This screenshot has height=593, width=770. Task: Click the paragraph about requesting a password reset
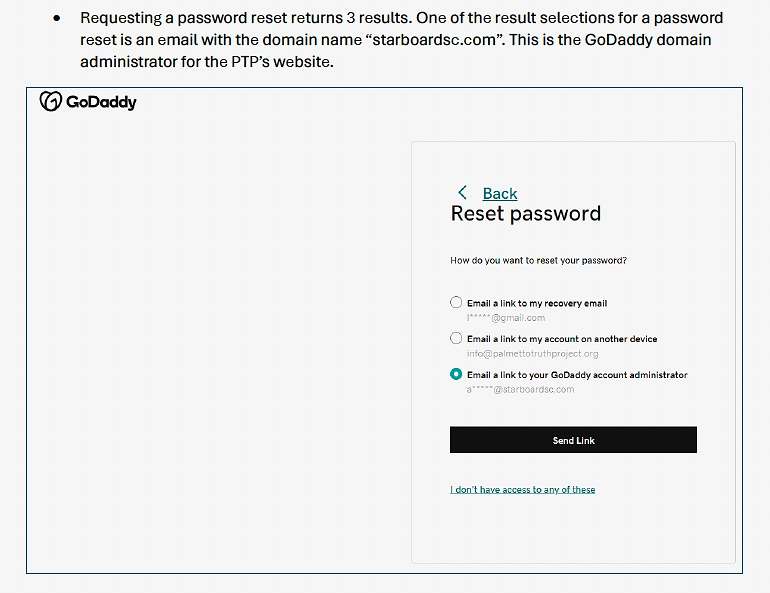click(x=400, y=40)
